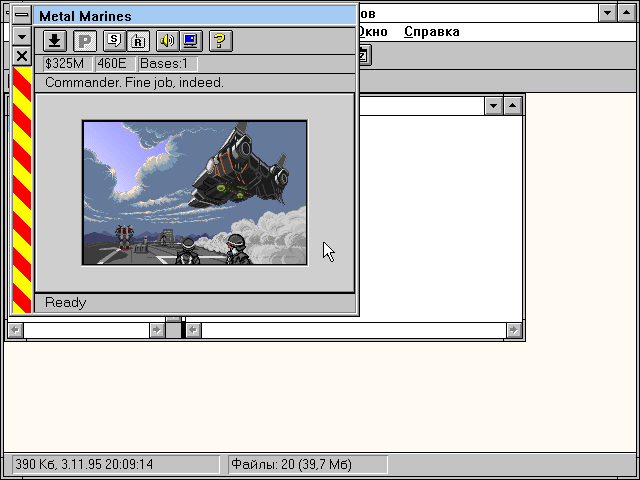Click the Metal Marines title bar
This screenshot has width=640, height=480.
(195, 16)
